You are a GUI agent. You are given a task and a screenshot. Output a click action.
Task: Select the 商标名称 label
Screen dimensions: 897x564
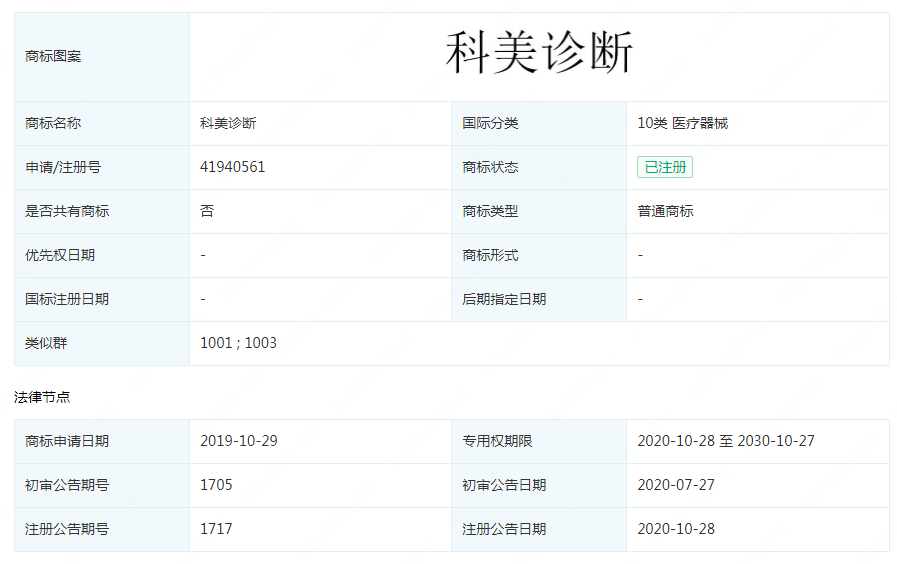(x=53, y=123)
